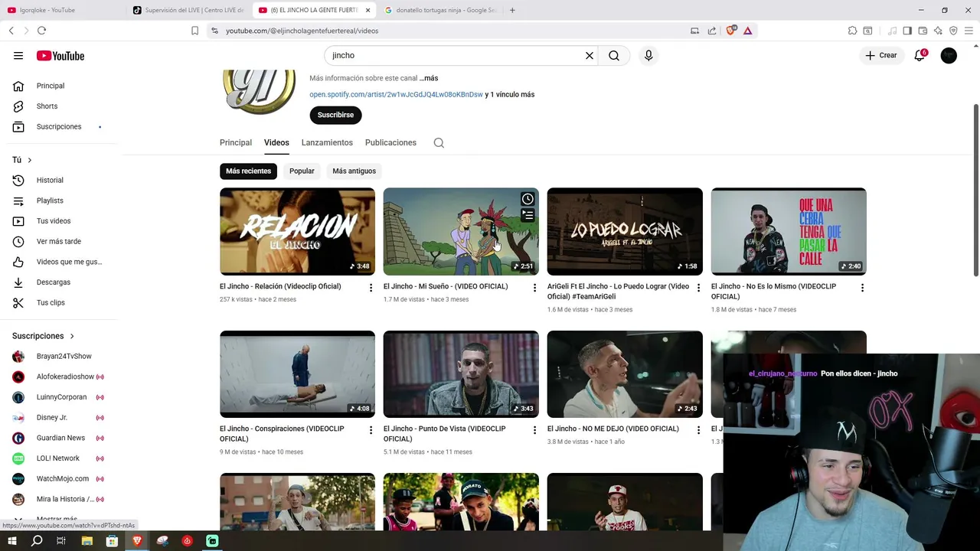980x551 pixels.
Task: Open options menu for Relación video
Action: pos(371,288)
